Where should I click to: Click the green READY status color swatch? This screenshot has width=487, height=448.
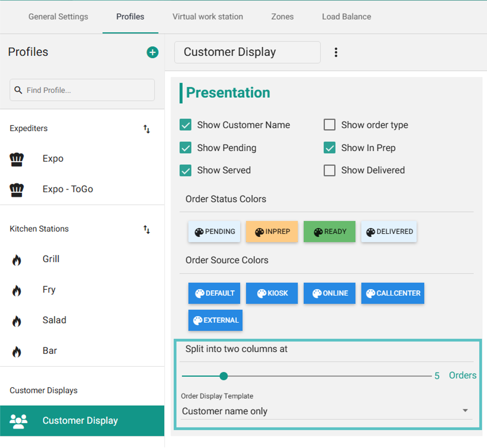coord(329,232)
